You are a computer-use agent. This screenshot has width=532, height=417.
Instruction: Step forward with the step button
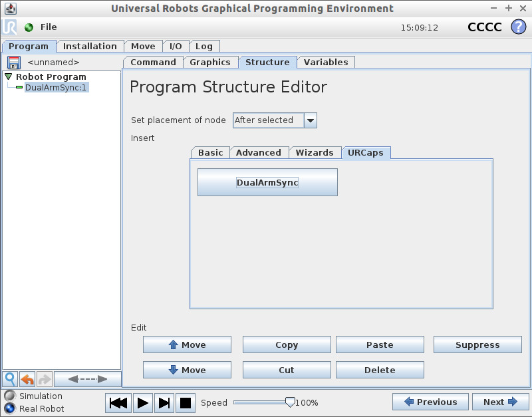coord(164,402)
